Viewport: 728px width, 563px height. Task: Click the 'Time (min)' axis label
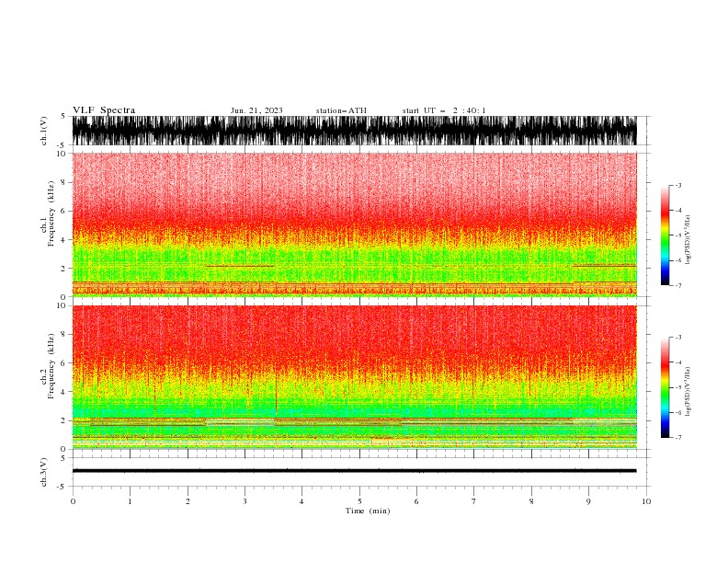368,511
